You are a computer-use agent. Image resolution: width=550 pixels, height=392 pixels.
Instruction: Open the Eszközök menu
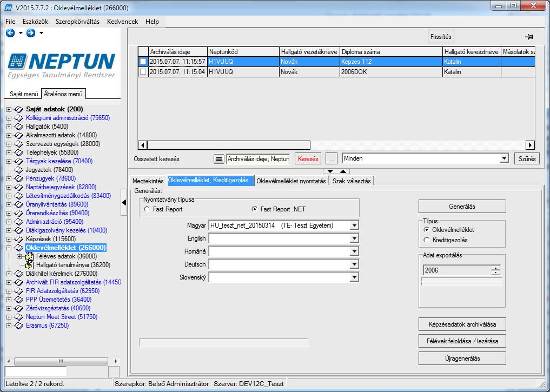coord(36,22)
